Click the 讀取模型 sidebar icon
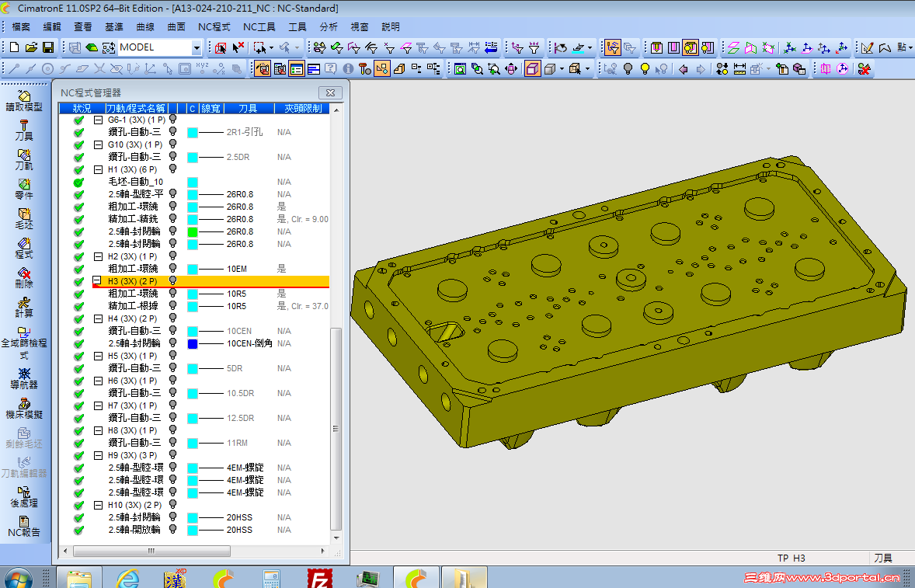915x588 pixels. (24, 101)
